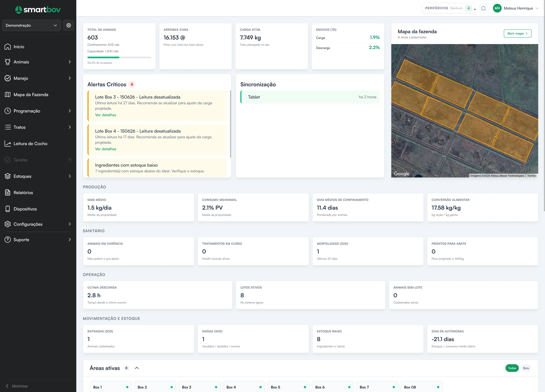This screenshot has height=392, width=545.
Task: Collapse the Áreas ativas section
Action: 137,368
